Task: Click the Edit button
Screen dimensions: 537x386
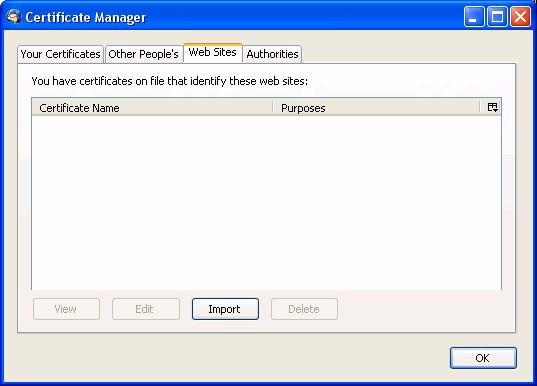Action: pos(146,309)
